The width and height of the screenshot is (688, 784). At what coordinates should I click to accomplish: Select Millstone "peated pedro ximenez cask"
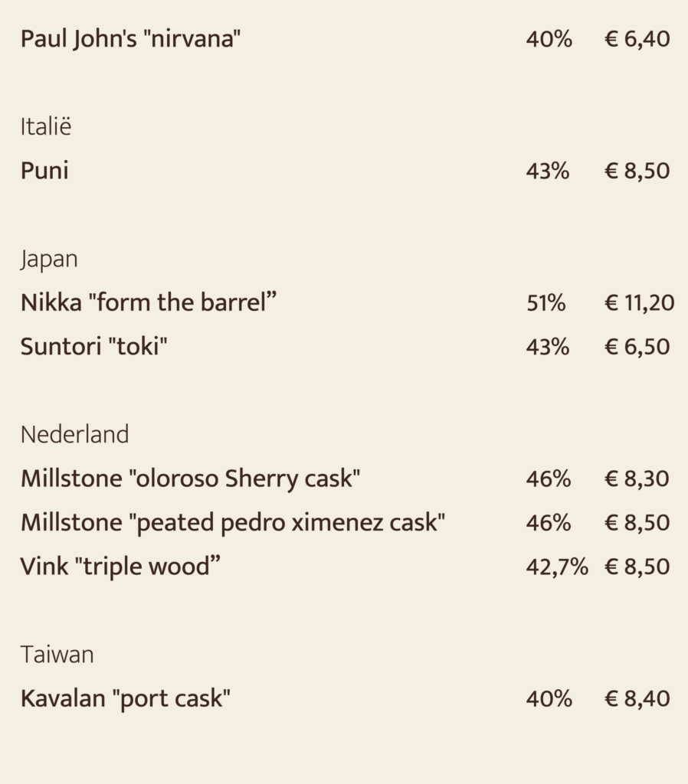tap(233, 522)
